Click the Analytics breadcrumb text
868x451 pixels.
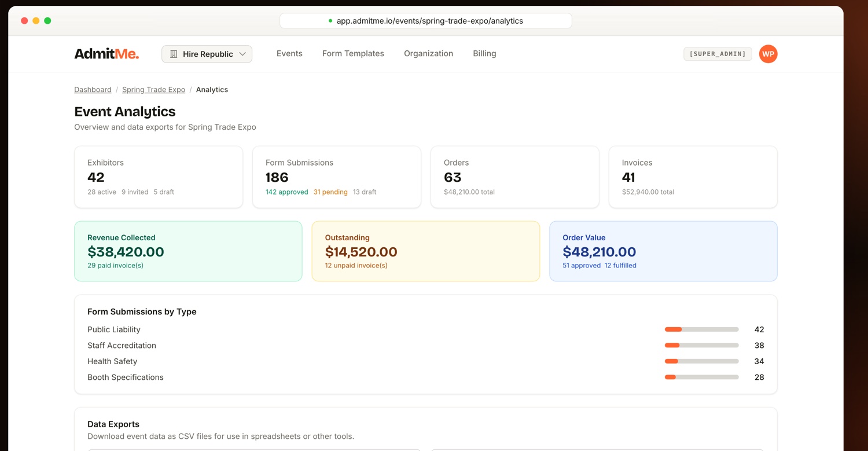click(x=212, y=90)
